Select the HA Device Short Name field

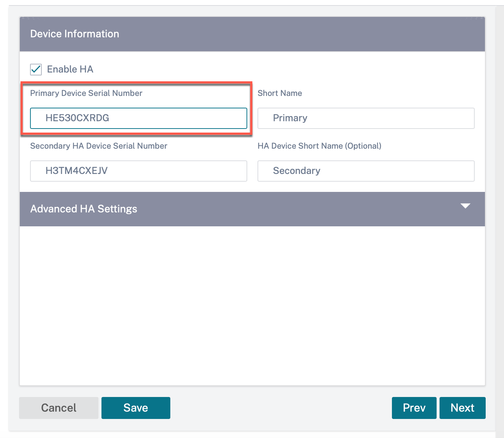coord(366,171)
